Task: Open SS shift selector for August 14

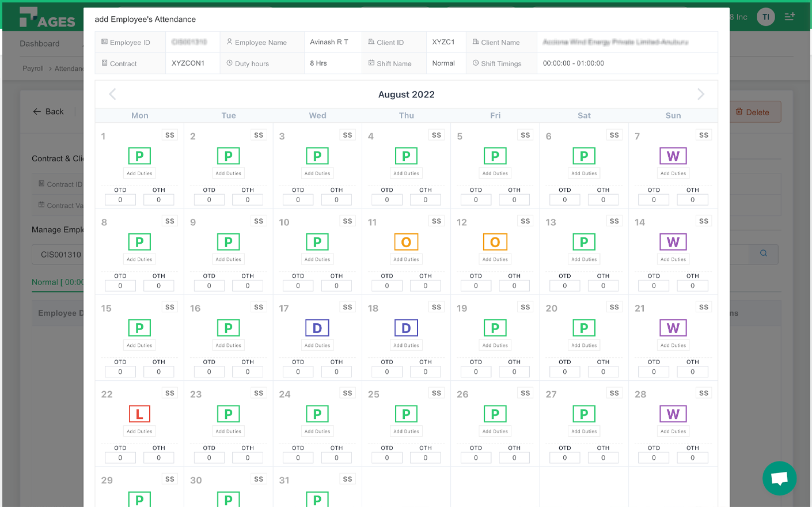Action: tap(703, 221)
